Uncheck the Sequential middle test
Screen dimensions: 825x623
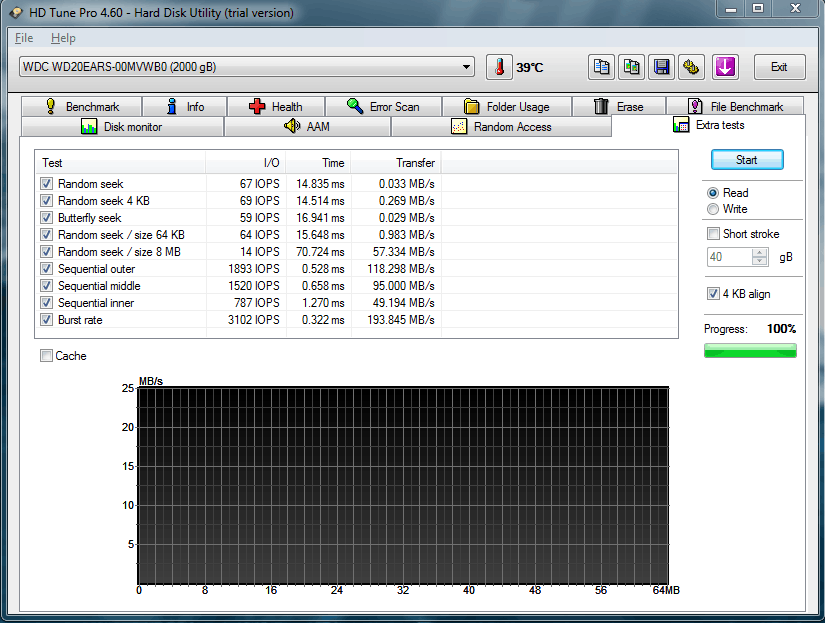coord(46,286)
